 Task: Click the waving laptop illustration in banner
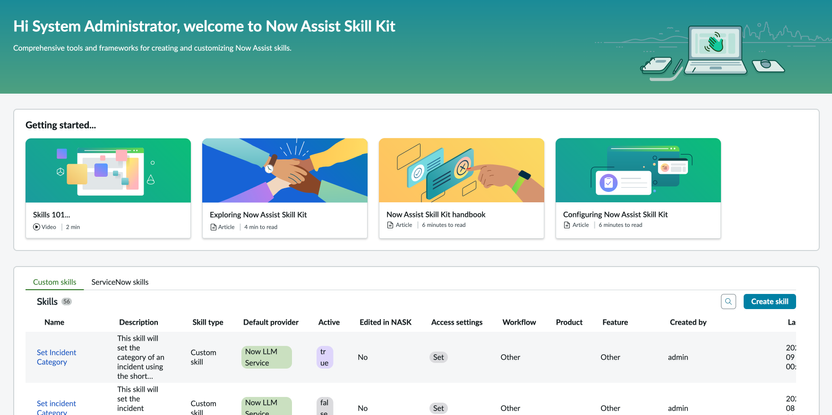click(x=713, y=50)
